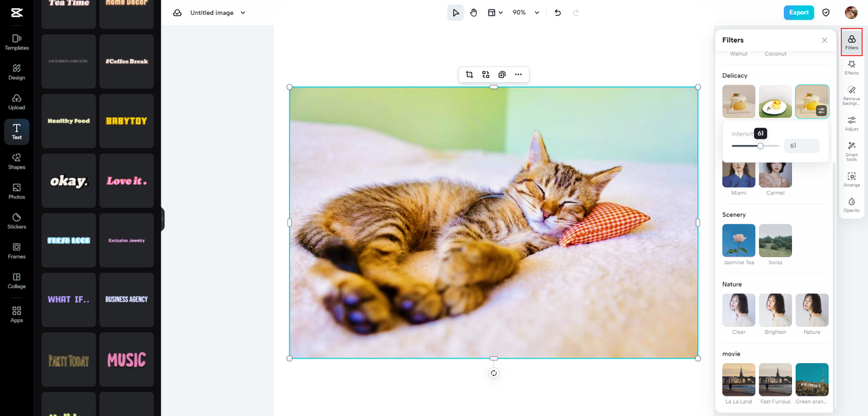
Task: Apply the Fast Furious movie filter
Action: (775, 379)
